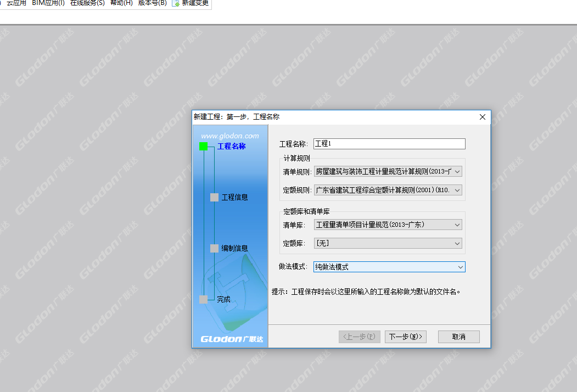Image resolution: width=577 pixels, height=392 pixels.
Task: Select the 完成 step in wizard sidebar
Action: click(x=223, y=299)
